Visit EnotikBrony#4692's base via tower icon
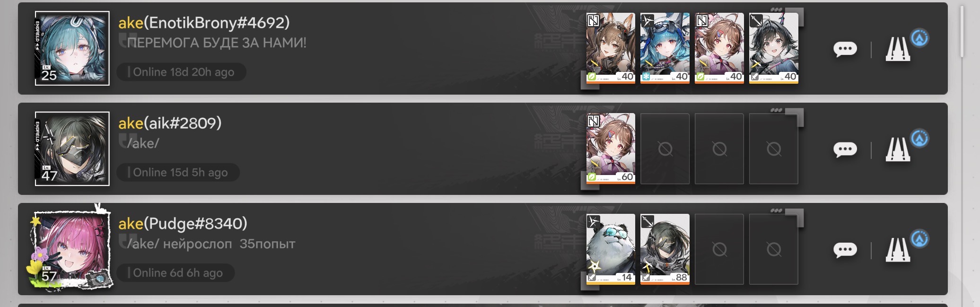The height and width of the screenshot is (307, 980). point(898,49)
